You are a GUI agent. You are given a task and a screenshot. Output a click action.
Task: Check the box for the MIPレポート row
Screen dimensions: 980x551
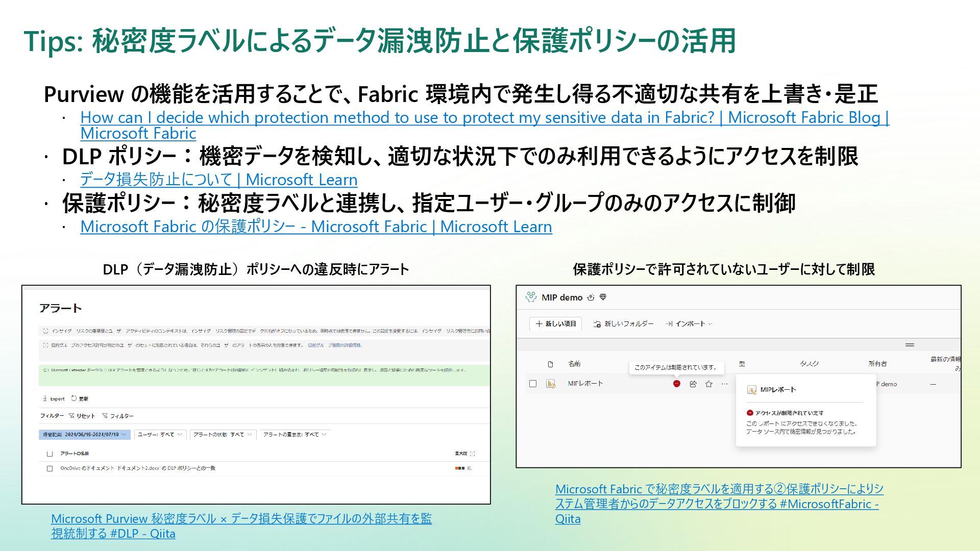click(533, 384)
